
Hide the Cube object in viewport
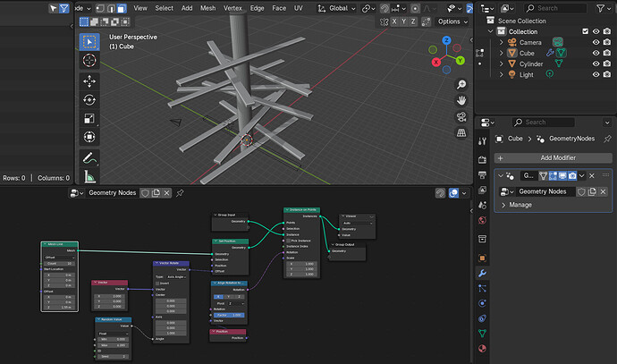(596, 53)
